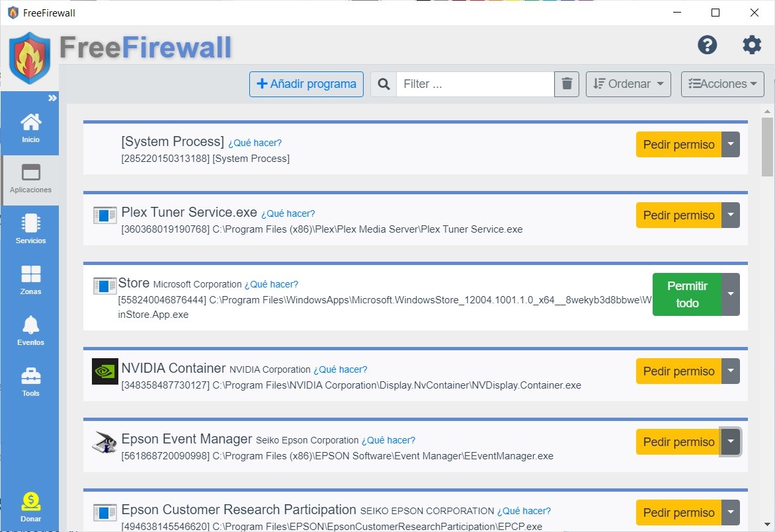Open settings via the gear icon
This screenshot has width=775, height=532.
coord(752,45)
